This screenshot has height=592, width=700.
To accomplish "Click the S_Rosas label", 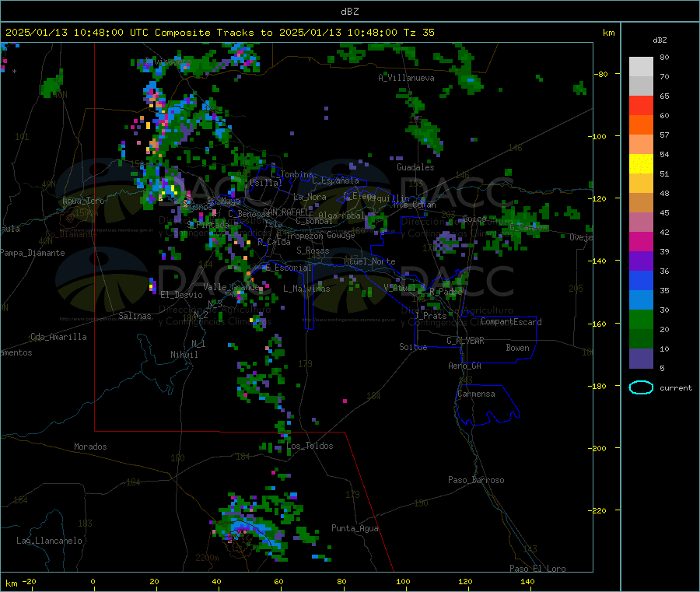I will (x=313, y=250).
